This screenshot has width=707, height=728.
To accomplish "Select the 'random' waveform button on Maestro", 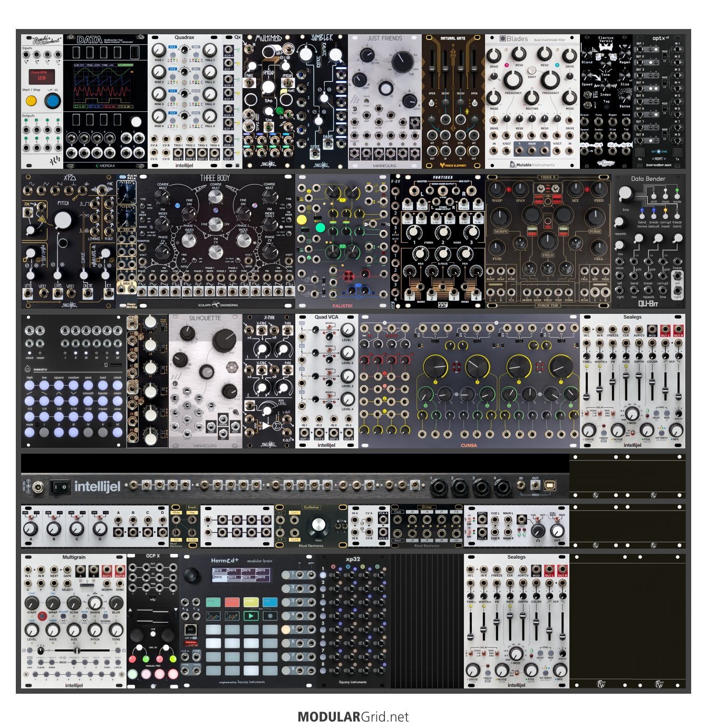I will pos(73,386).
